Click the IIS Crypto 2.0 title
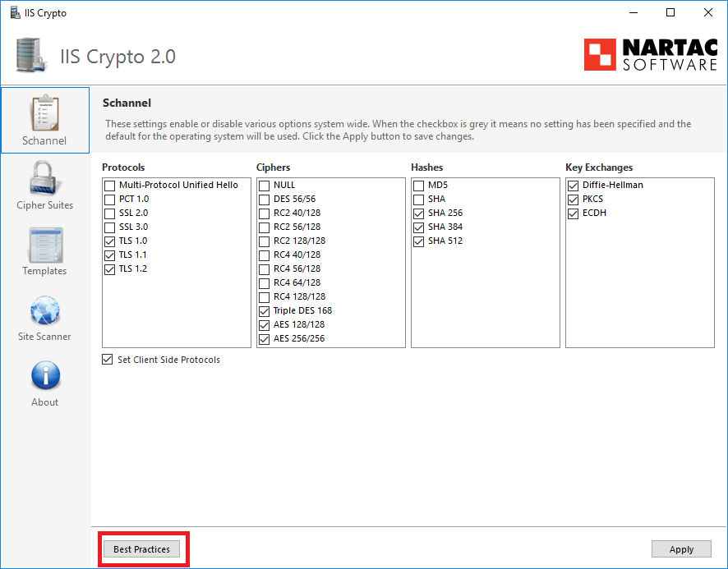The height and width of the screenshot is (569, 728). [x=118, y=57]
